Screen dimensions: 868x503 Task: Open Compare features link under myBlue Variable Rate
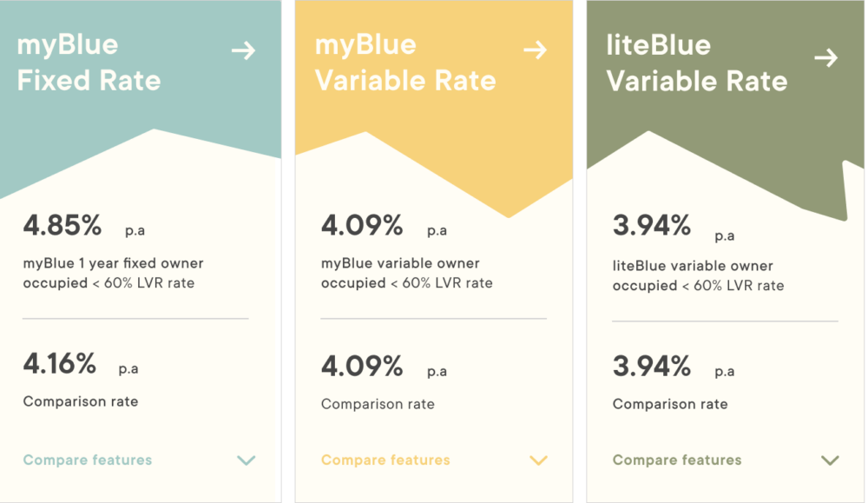385,460
